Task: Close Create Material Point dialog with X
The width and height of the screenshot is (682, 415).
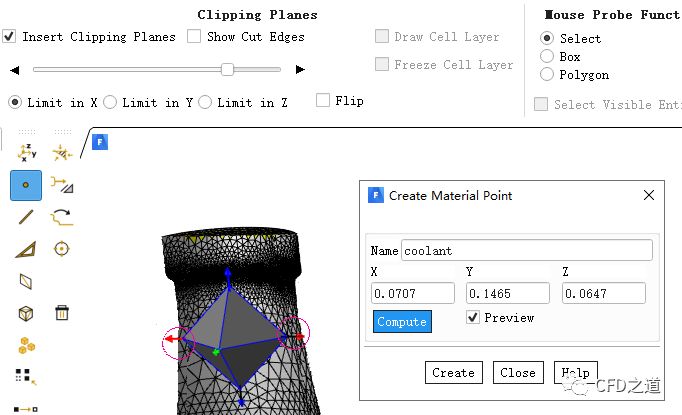Action: coord(649,195)
